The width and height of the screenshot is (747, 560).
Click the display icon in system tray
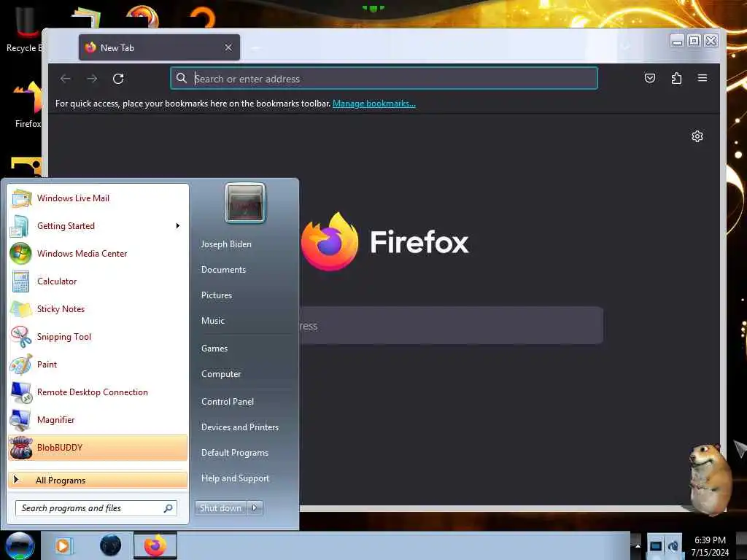(x=656, y=546)
